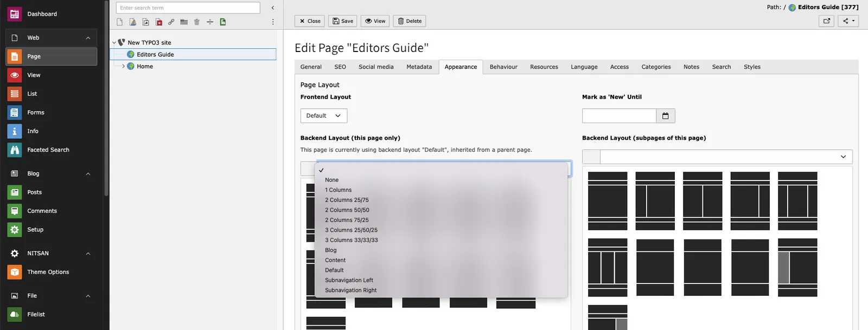Collapse the New TYPO3 site tree node
868x330 pixels.
[114, 43]
